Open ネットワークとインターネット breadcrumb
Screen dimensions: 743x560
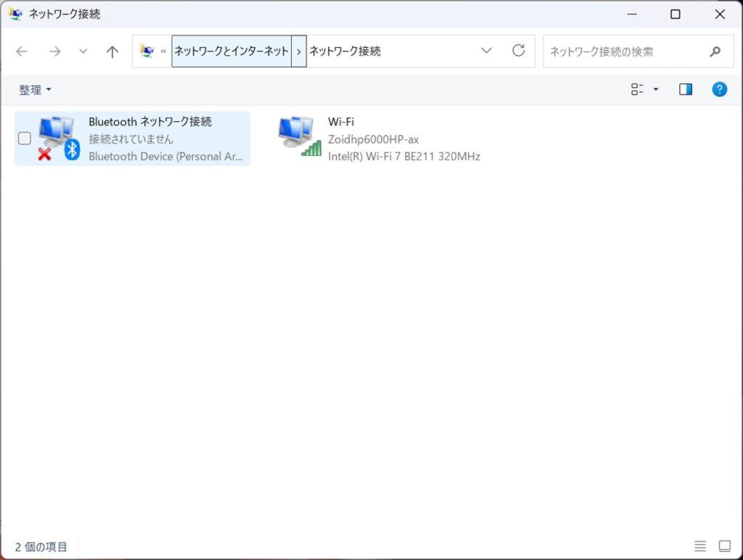point(231,52)
